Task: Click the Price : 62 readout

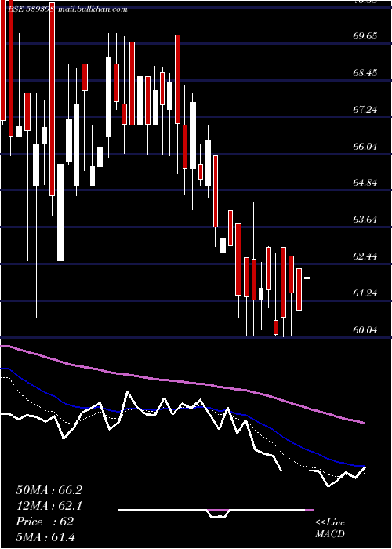Action: point(45,522)
